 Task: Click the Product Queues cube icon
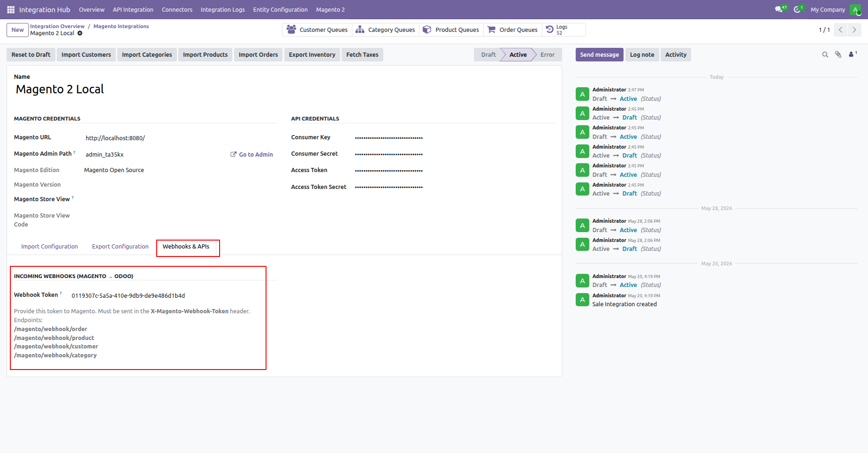427,30
